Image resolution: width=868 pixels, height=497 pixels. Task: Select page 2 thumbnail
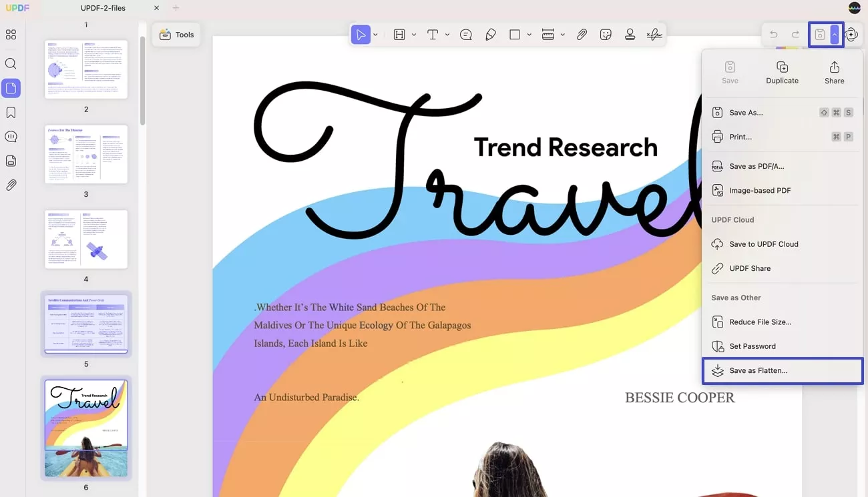coord(86,69)
